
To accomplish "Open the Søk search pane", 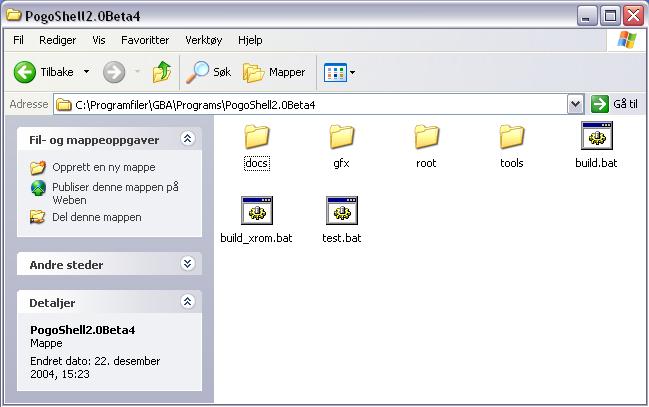I will pyautogui.click(x=208, y=72).
